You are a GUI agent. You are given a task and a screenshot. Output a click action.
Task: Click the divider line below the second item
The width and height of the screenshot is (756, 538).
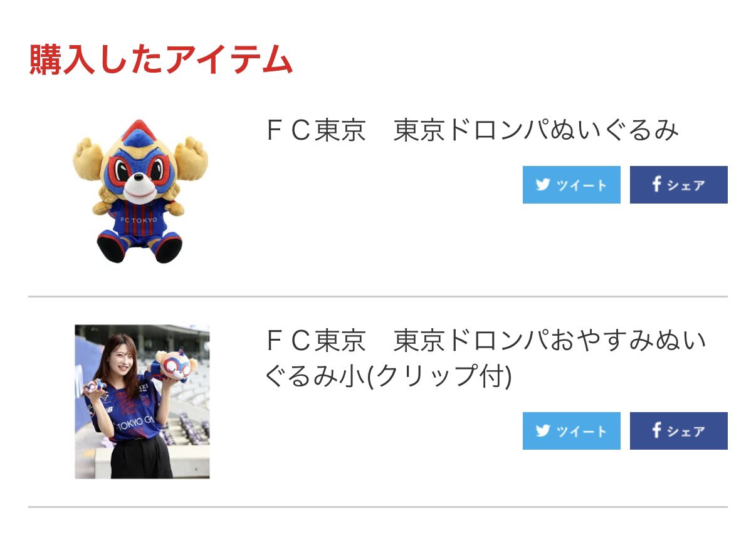coord(378,507)
